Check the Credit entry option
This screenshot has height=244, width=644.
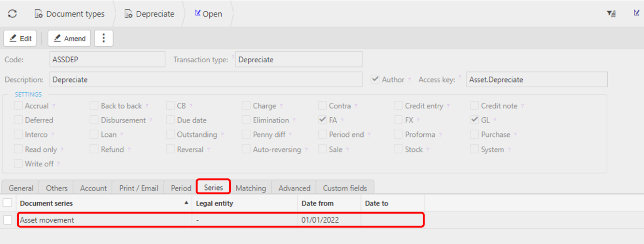coord(398,106)
